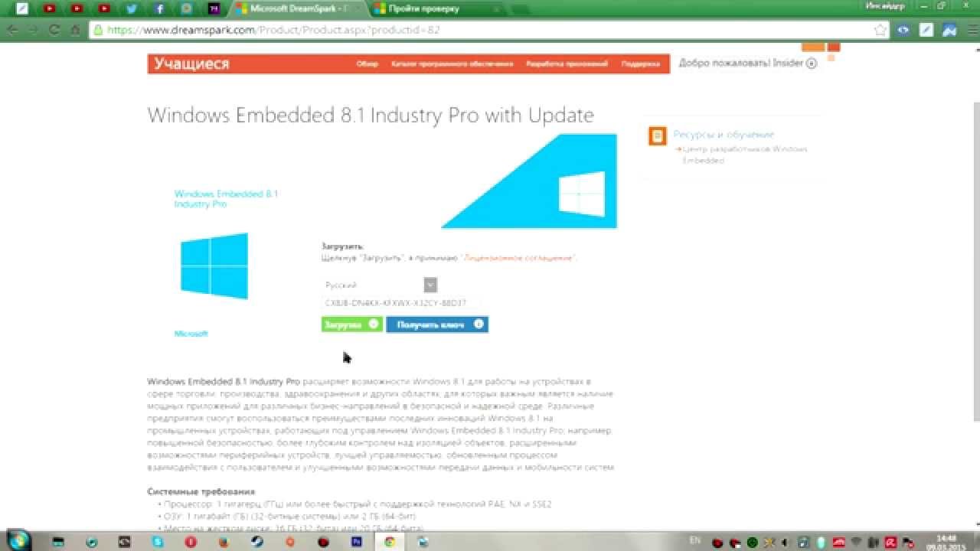Click the Системные требования heading
980x551 pixels.
coord(201,491)
